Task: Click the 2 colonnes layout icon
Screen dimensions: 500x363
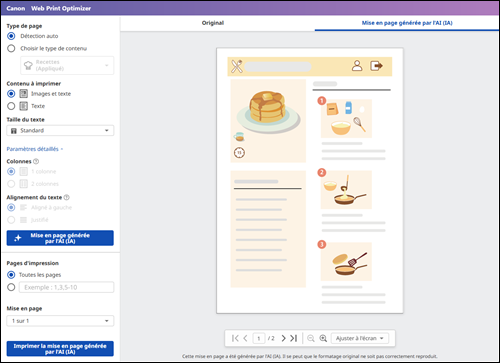Action: (23, 184)
